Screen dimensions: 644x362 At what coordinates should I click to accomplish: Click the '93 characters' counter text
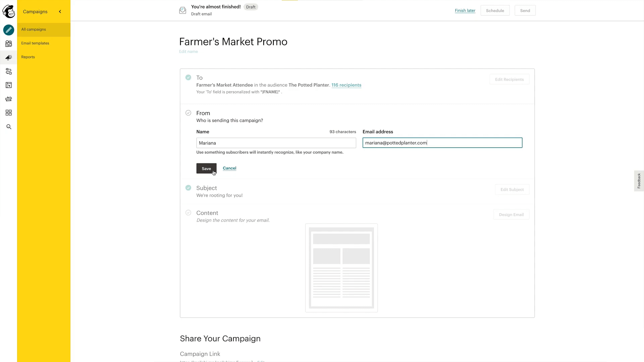342,132
